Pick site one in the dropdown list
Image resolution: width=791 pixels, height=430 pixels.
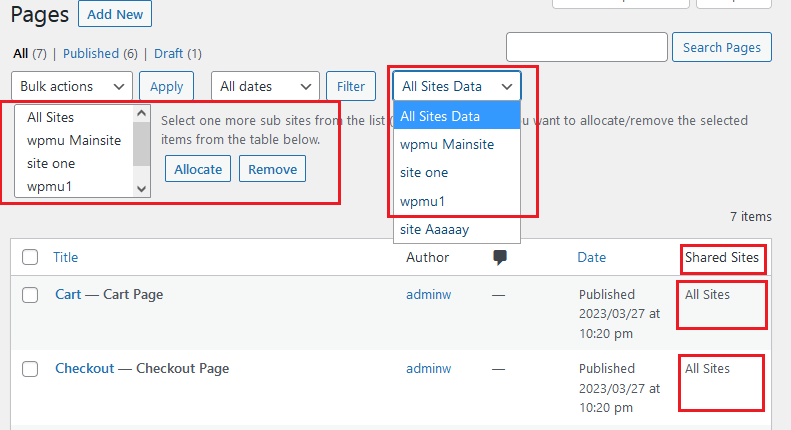pos(424,172)
